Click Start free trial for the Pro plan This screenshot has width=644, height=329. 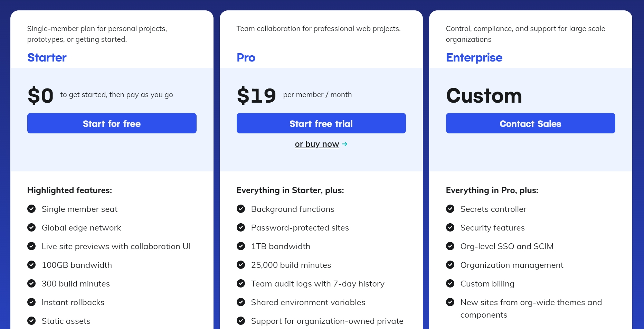(x=321, y=123)
